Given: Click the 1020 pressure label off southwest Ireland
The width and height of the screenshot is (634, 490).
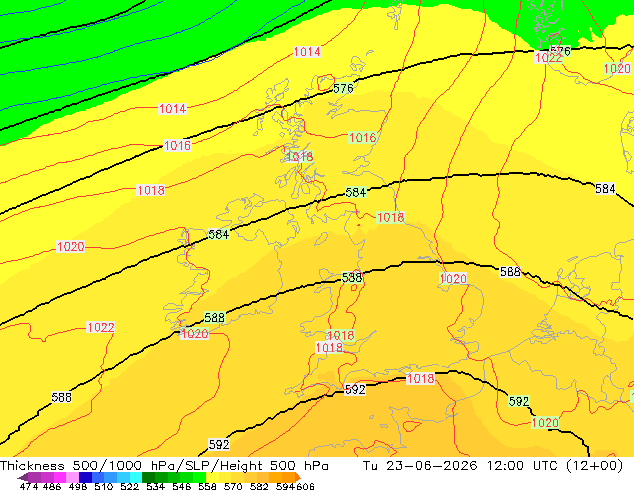Looking at the screenshot, I should click(x=194, y=334).
